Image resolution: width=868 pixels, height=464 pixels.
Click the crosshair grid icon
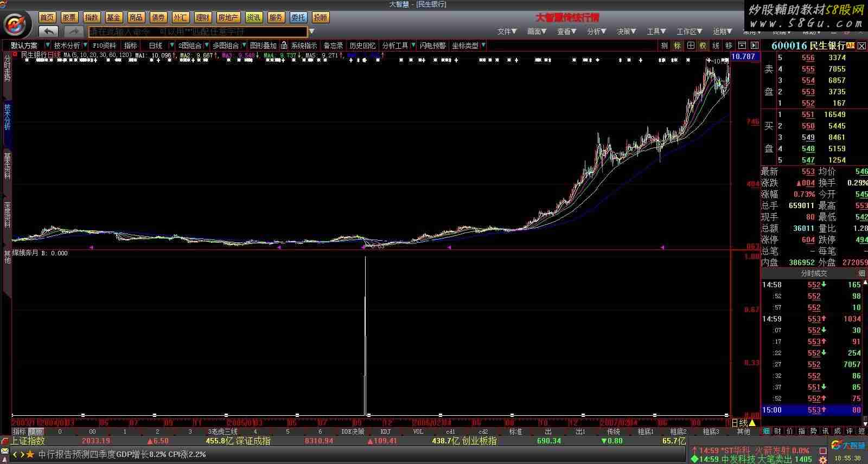(690, 46)
